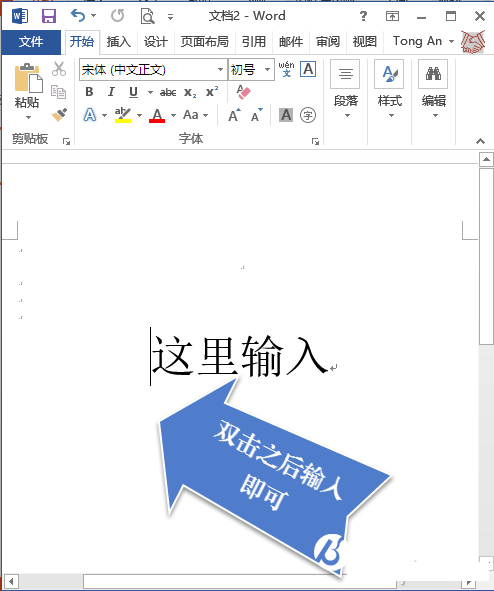Apply red font color
494x591 pixels.
[x=157, y=115]
